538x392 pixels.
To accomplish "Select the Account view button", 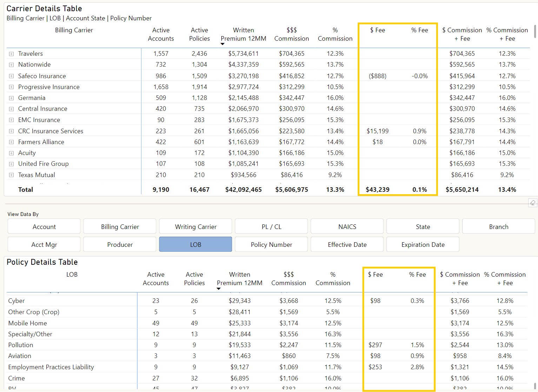I will coord(44,227).
